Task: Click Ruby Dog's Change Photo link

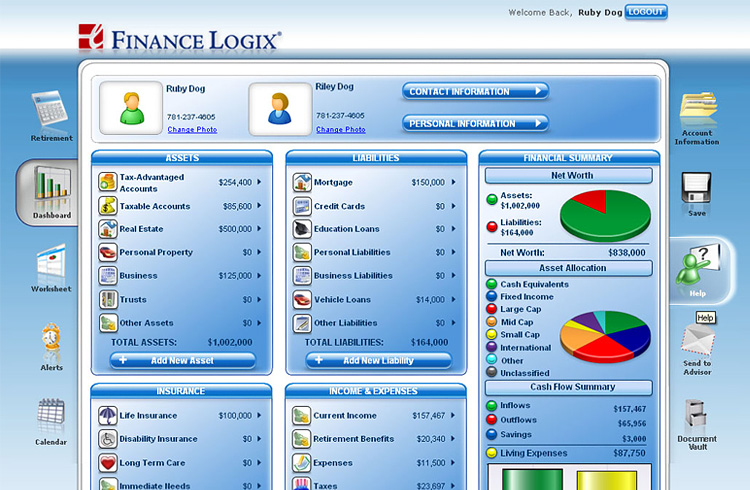Action: click(x=192, y=129)
